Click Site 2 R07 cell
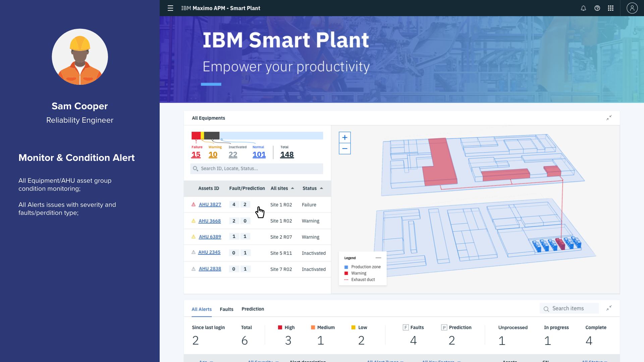Viewport: 644px width, 362px height. coord(281,237)
